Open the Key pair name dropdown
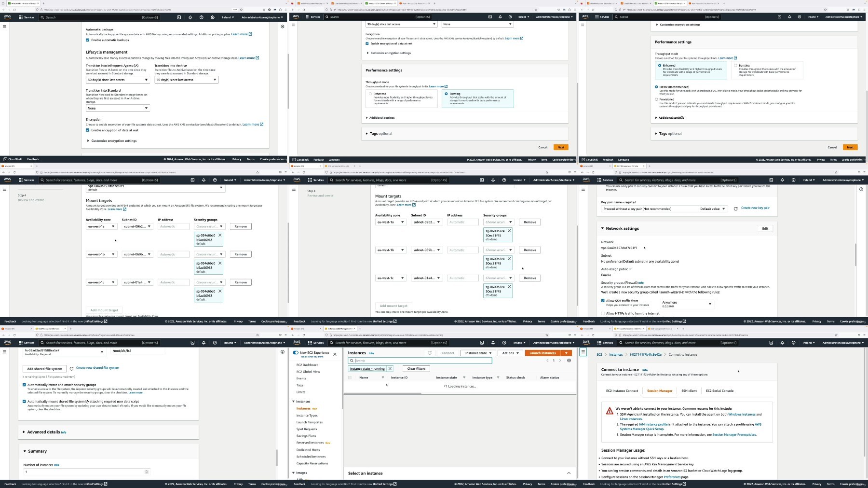868x488 pixels. pos(664,209)
